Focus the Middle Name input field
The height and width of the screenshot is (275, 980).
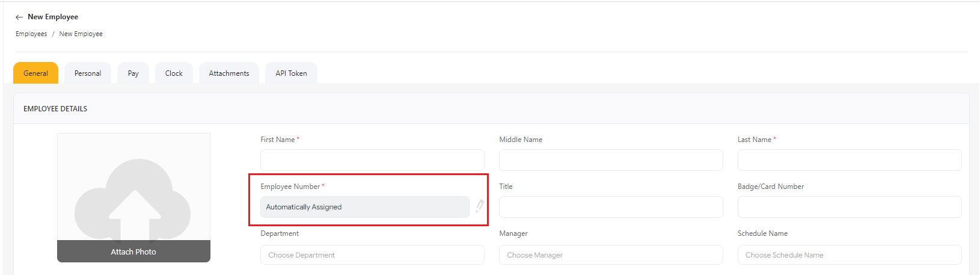pyautogui.click(x=611, y=160)
